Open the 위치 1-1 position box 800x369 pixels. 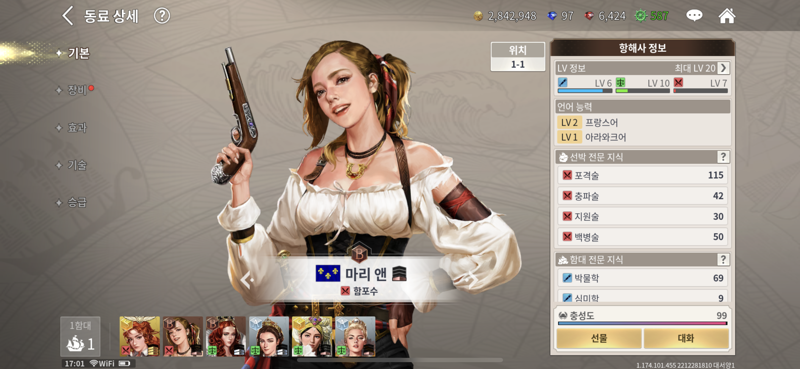point(518,57)
